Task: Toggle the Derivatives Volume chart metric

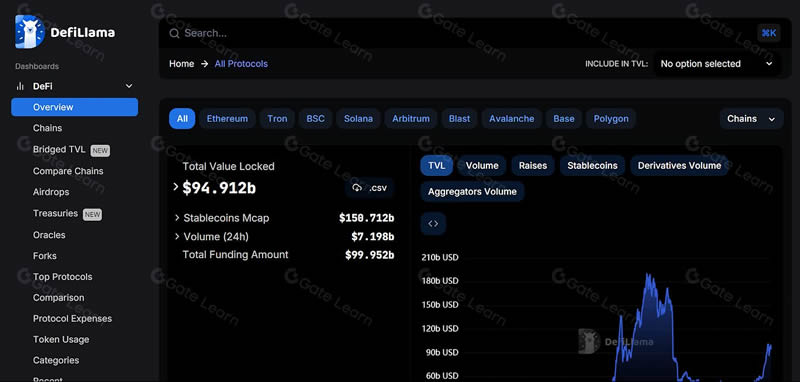Action: [679, 166]
